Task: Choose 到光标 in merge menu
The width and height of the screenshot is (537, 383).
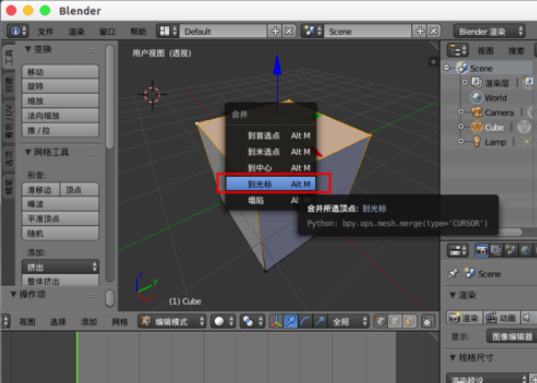Action: pos(271,184)
